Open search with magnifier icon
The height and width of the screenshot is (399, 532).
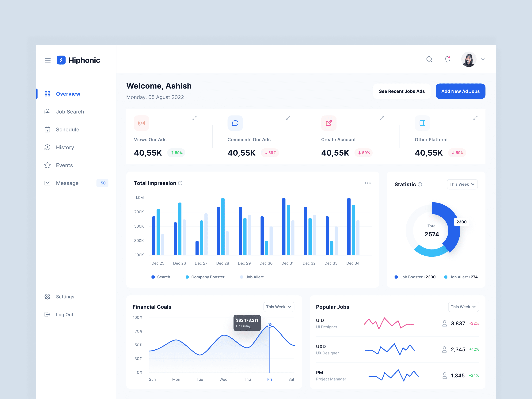(429, 59)
